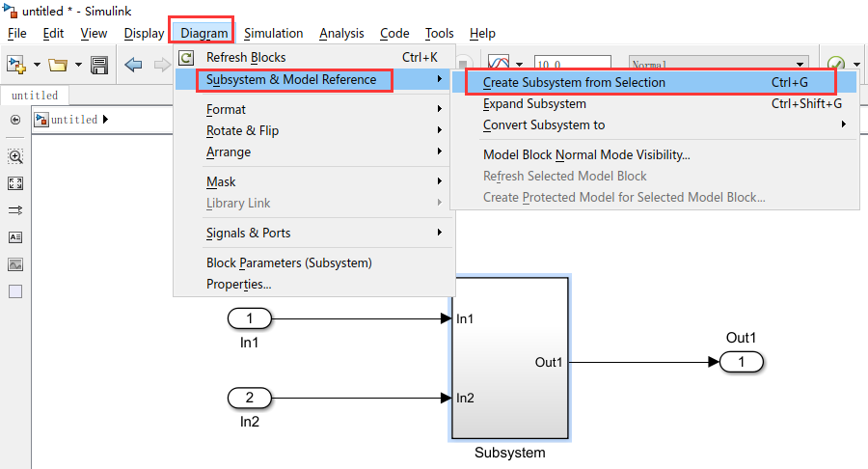868x469 pixels.
Task: Click the New Model toolbar icon
Action: [16, 65]
